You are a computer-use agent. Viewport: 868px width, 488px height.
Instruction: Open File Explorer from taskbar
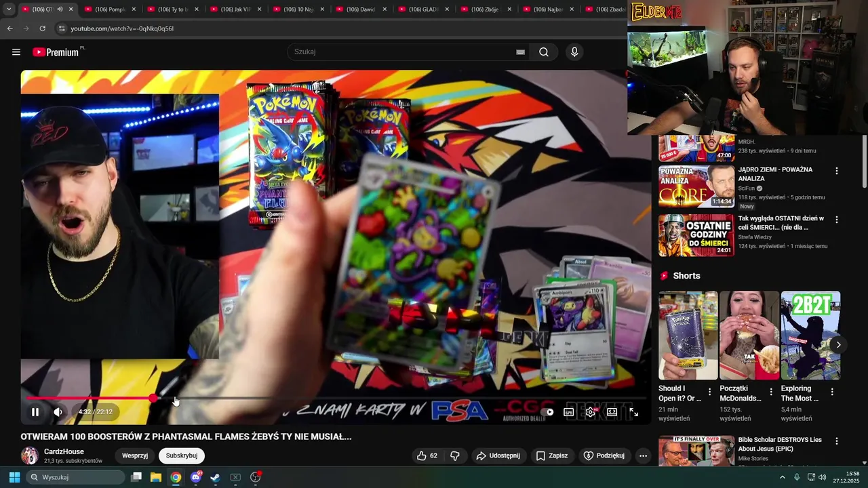[155, 477]
